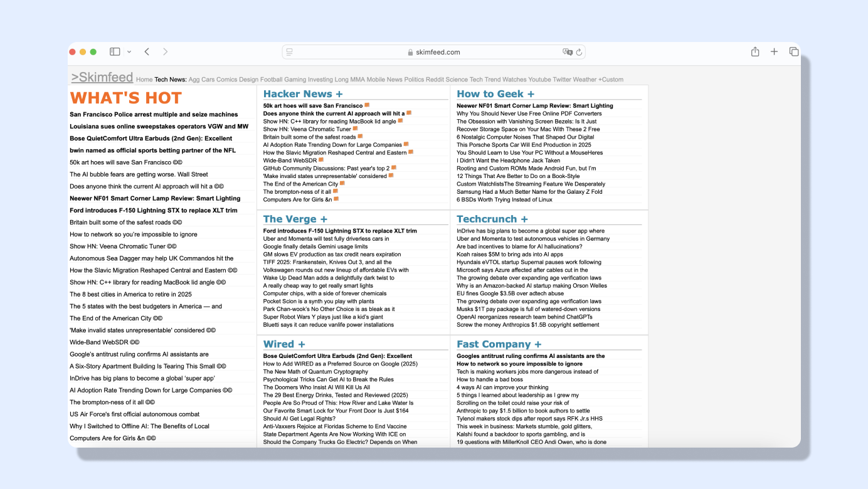Open the sidebar options dropdown chevron

pos(129,52)
